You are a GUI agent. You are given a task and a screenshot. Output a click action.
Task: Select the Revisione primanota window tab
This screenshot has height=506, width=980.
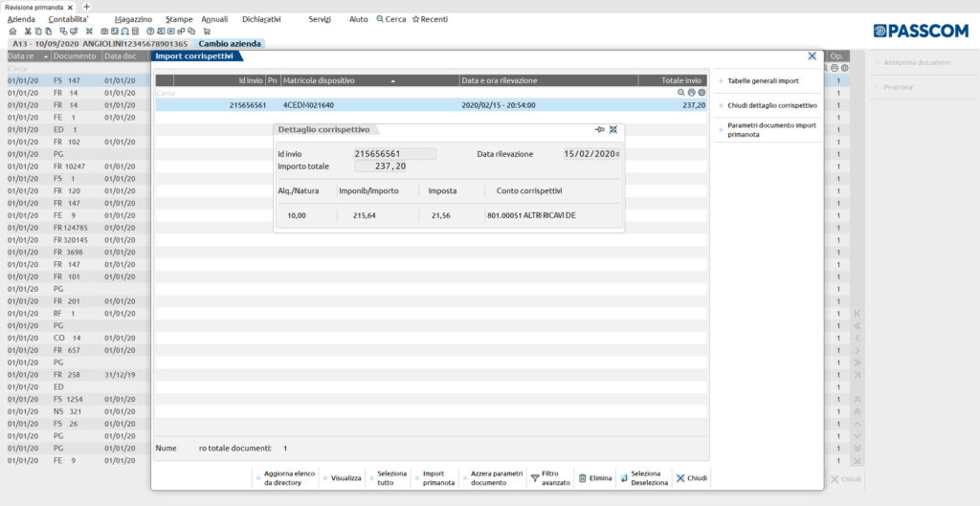pos(38,7)
